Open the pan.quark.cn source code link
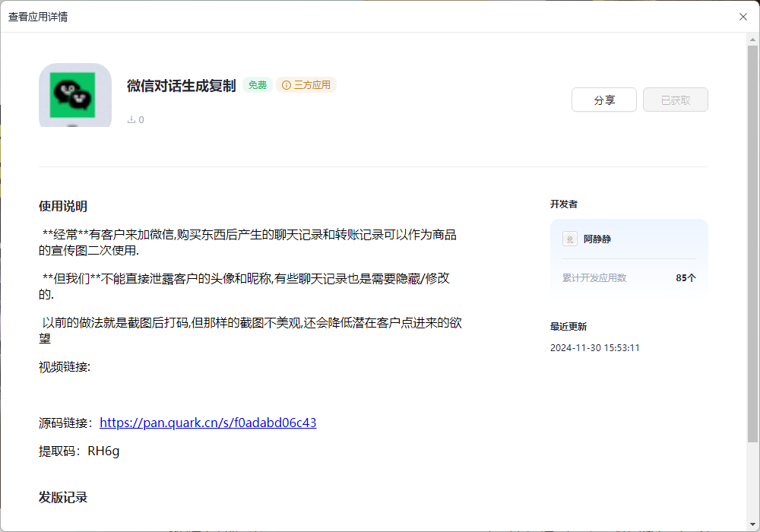The height and width of the screenshot is (532, 760). point(208,423)
